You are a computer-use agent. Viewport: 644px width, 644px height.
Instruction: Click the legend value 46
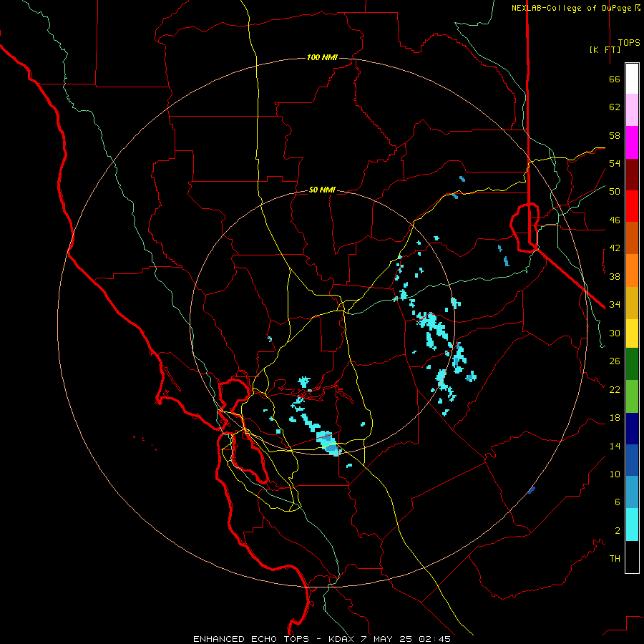pos(615,220)
